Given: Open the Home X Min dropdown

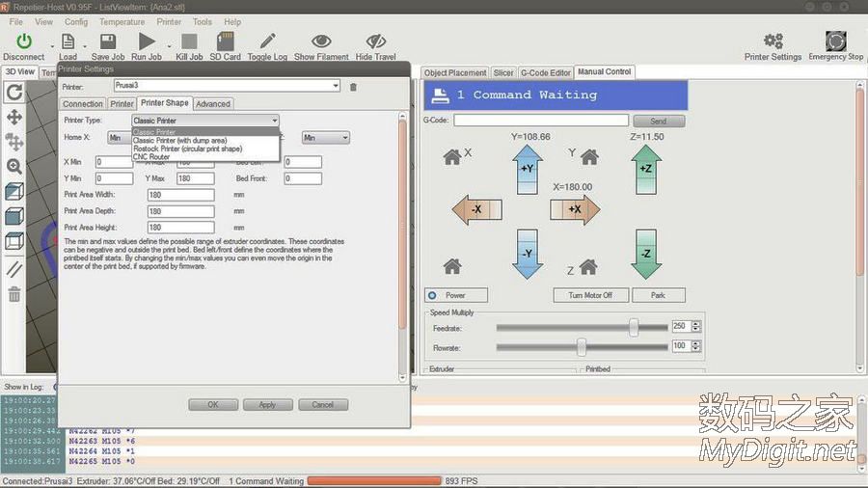Looking at the screenshot, I should pos(120,138).
